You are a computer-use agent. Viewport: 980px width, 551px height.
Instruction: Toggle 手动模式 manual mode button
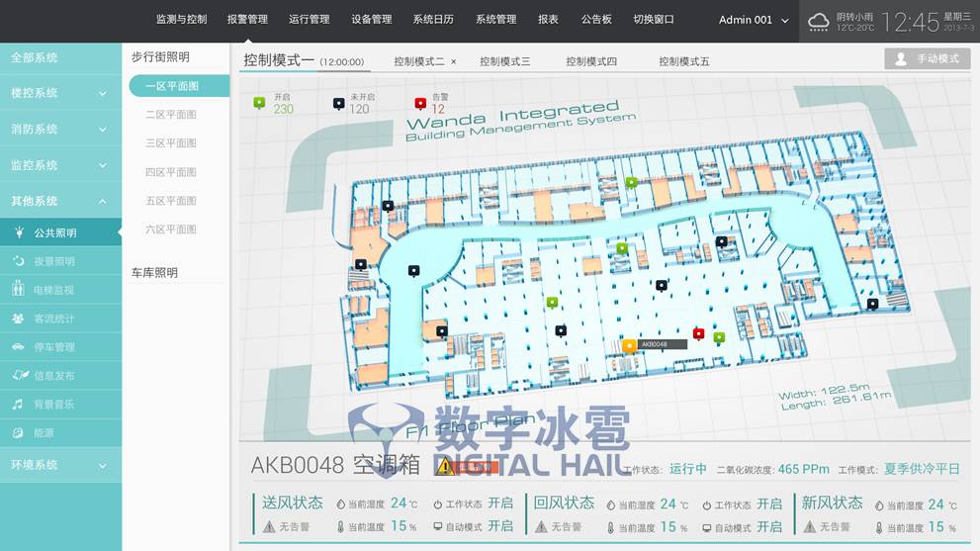coord(927,58)
